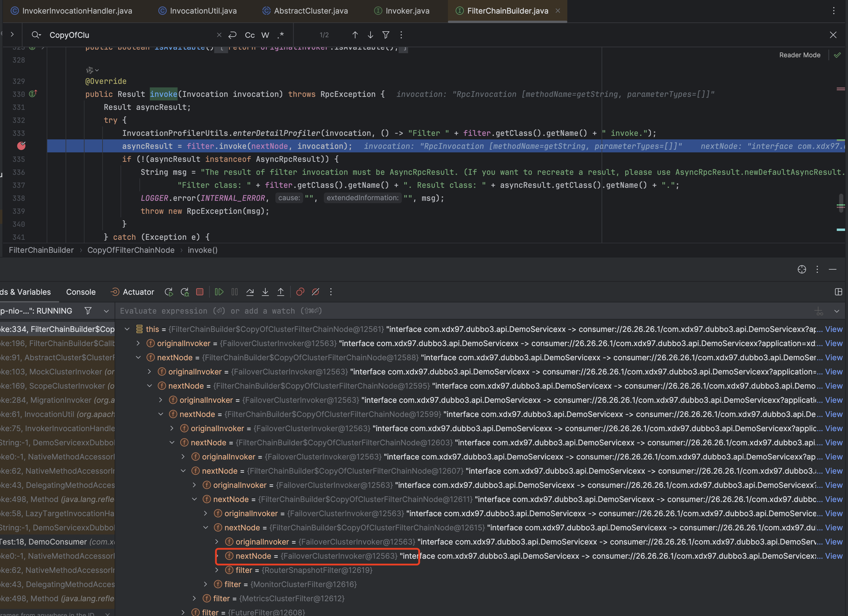848x616 pixels.
Task: Add expression to watches icon
Action: [x=818, y=311]
